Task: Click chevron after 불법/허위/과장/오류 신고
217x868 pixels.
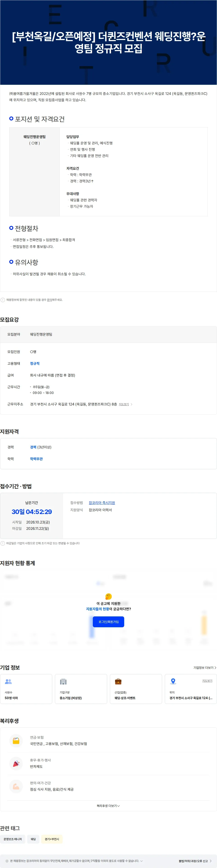Action: pos(211,861)
